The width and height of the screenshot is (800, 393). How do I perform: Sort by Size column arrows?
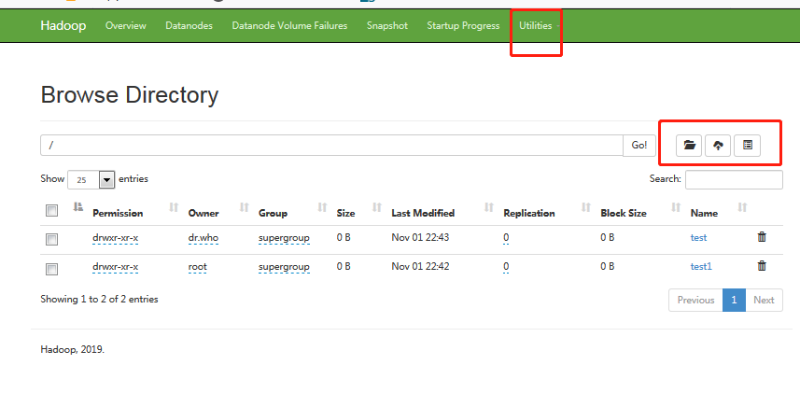click(x=377, y=207)
